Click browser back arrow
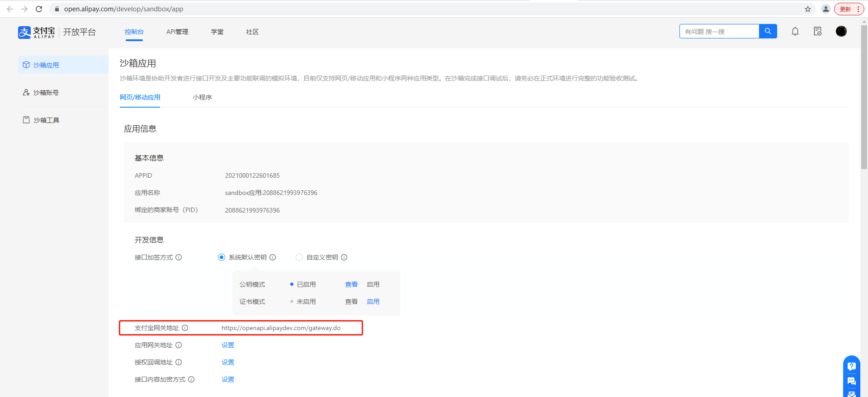The width and height of the screenshot is (868, 397). point(10,9)
